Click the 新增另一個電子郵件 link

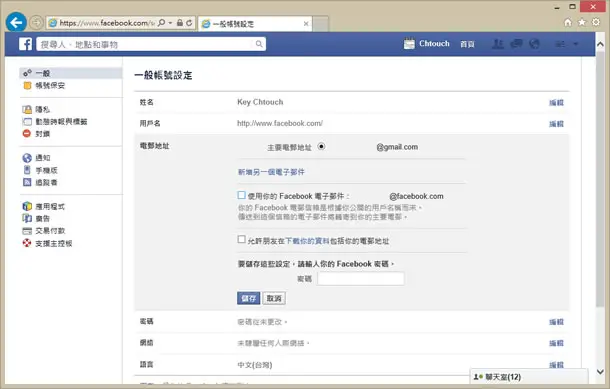pos(271,172)
